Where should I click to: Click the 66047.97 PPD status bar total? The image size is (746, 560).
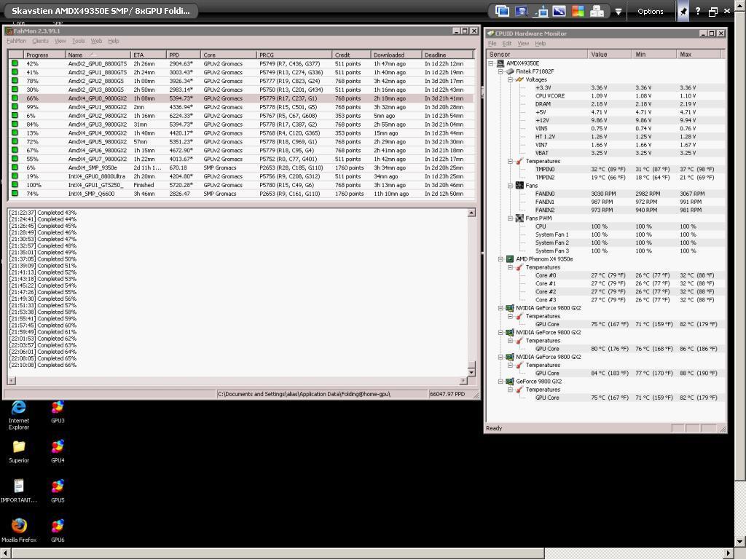click(447, 394)
